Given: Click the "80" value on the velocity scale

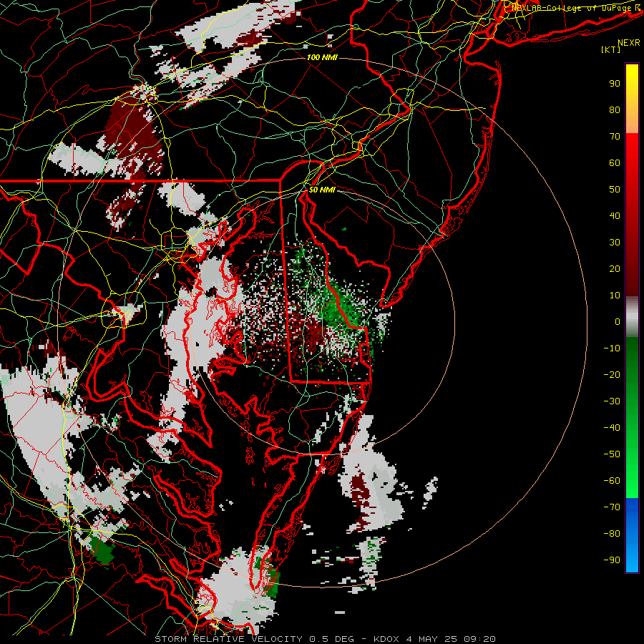Looking at the screenshot, I should (615, 109).
